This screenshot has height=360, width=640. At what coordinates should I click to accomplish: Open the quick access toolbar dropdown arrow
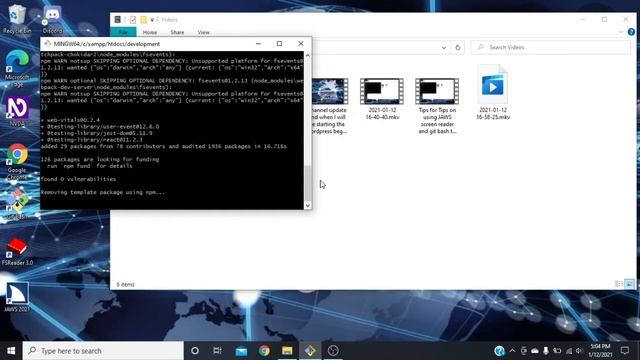pyautogui.click(x=152, y=20)
